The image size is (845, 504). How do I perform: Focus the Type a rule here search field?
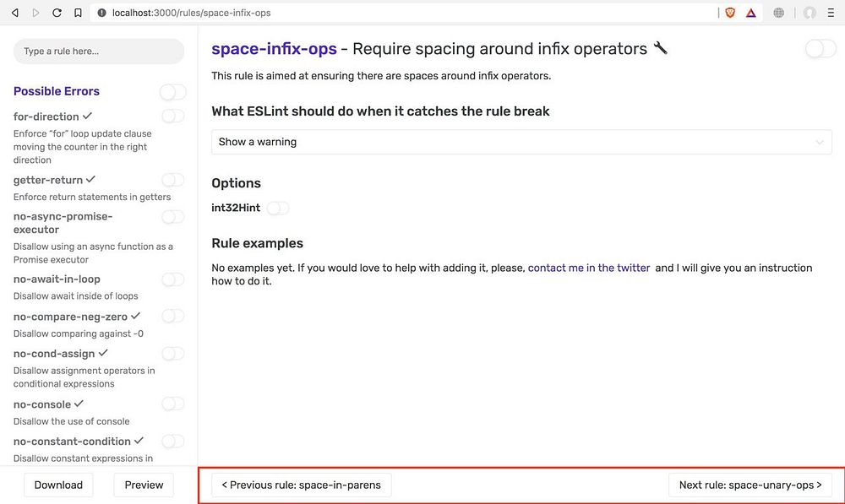tap(99, 51)
